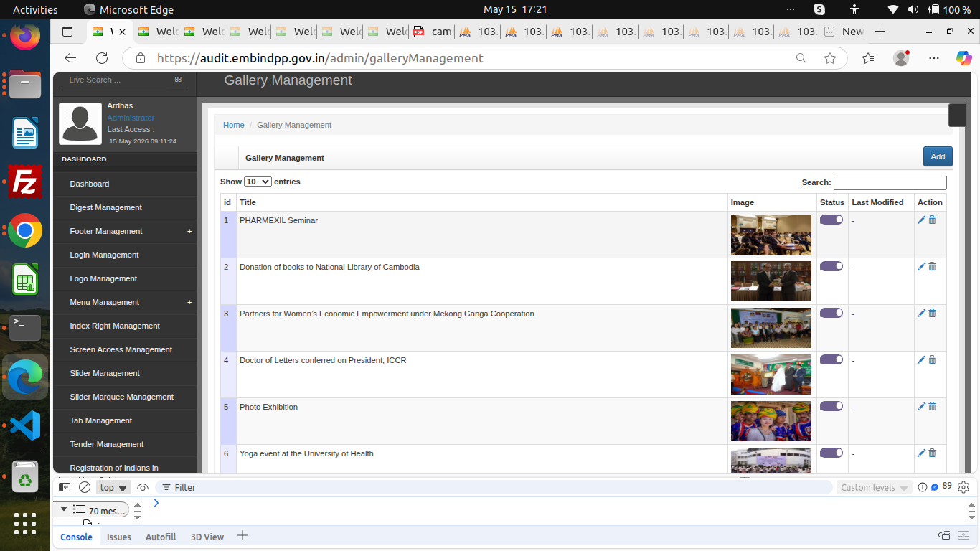Viewport: 980px width, 551px height.
Task: Reload the page with refresh icon
Action: (x=102, y=58)
